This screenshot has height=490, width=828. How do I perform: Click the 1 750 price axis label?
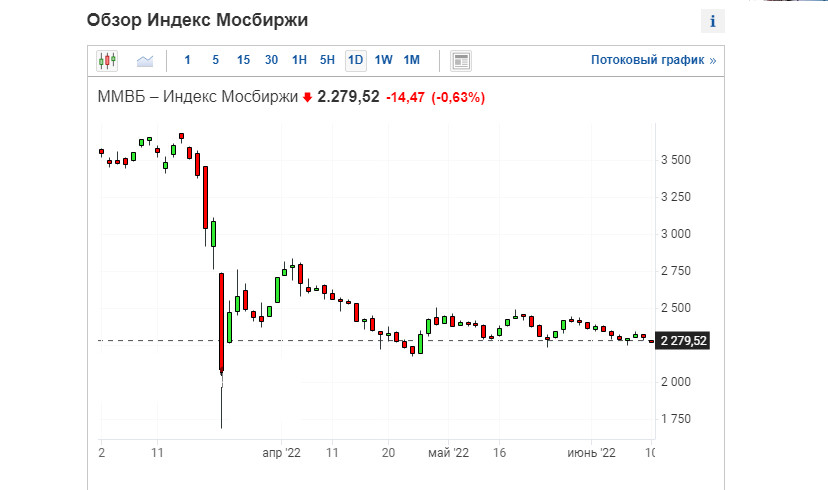(x=675, y=419)
